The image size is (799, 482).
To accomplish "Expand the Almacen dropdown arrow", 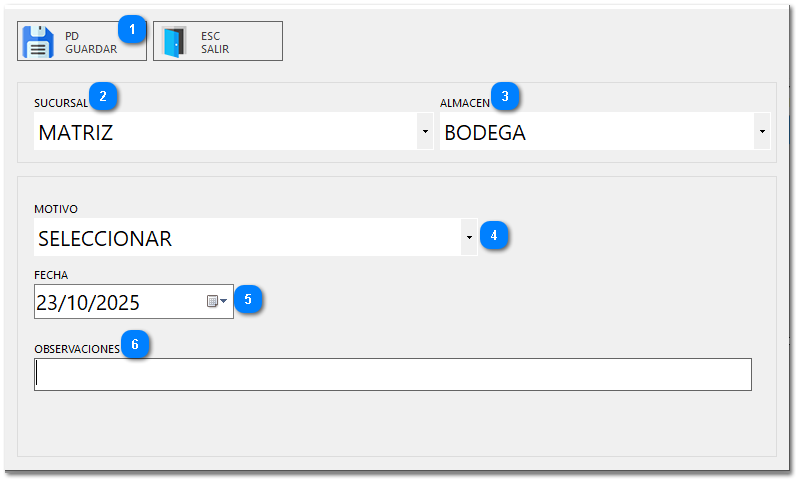I will [x=762, y=131].
